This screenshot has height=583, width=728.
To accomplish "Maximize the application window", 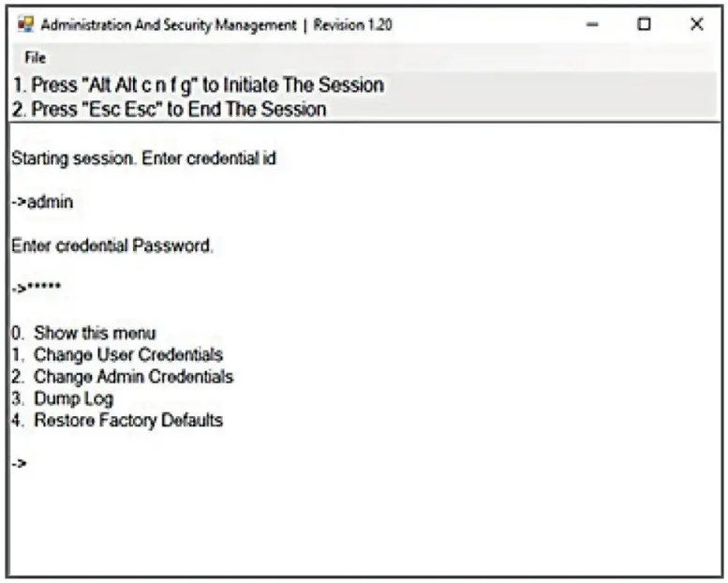I will click(644, 25).
